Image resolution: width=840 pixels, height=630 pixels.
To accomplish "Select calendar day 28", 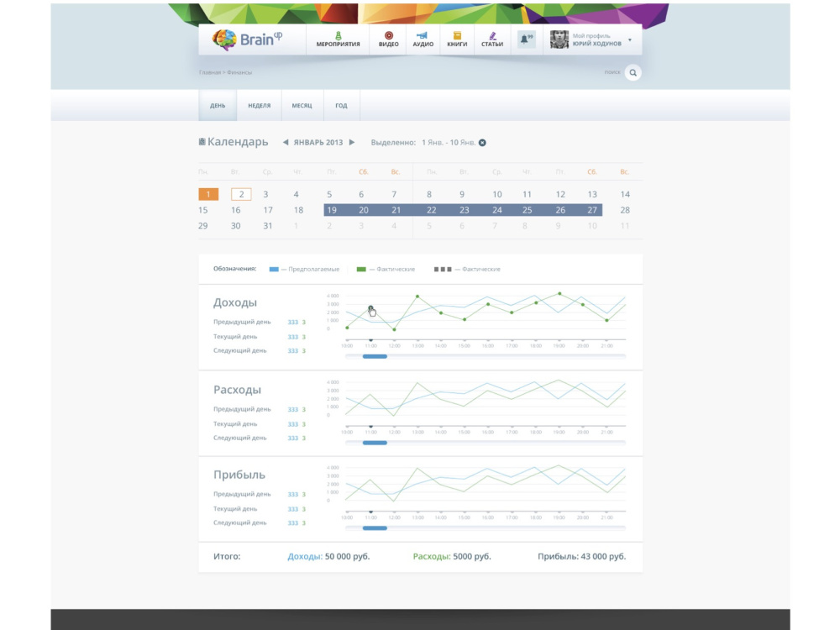I will (x=625, y=210).
